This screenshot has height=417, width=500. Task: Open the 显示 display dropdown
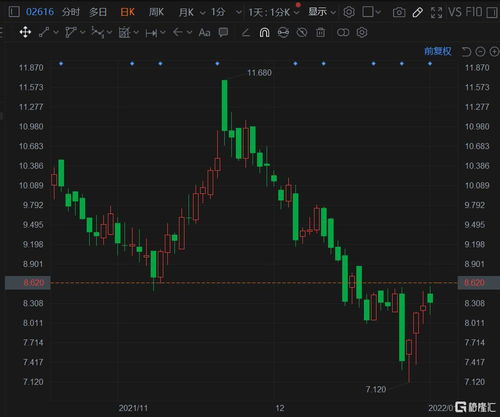click(x=322, y=12)
